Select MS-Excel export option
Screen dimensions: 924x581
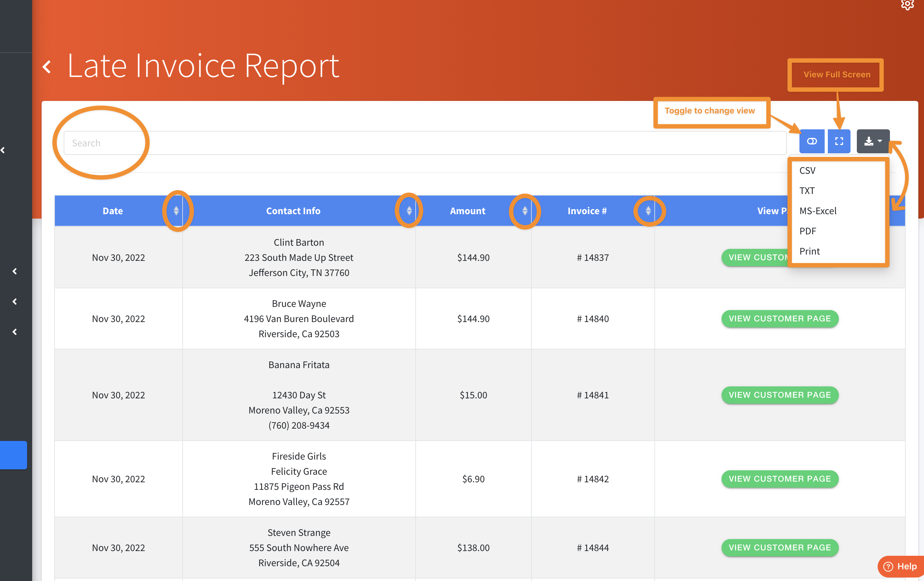click(818, 211)
